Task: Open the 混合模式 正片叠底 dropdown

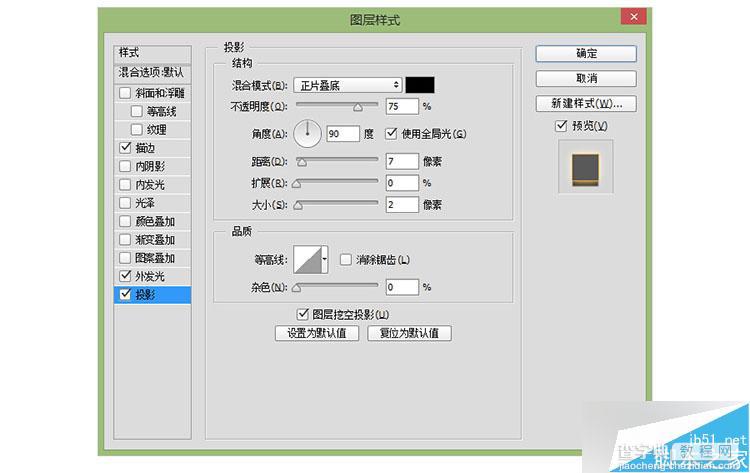Action: pos(348,85)
